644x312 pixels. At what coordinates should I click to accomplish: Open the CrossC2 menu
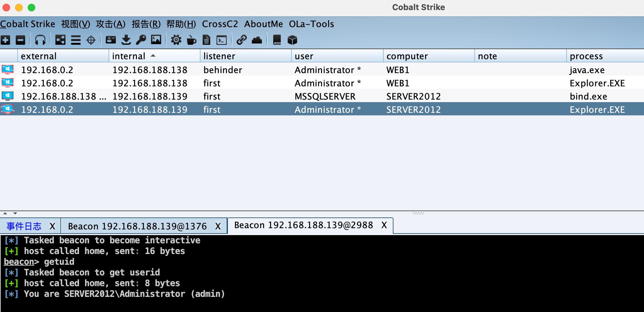click(x=220, y=24)
